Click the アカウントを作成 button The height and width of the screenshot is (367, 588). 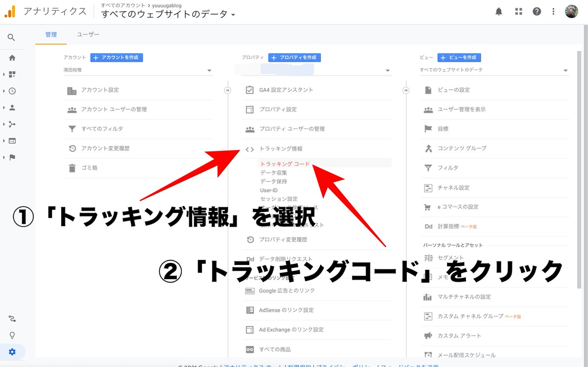[x=116, y=57]
